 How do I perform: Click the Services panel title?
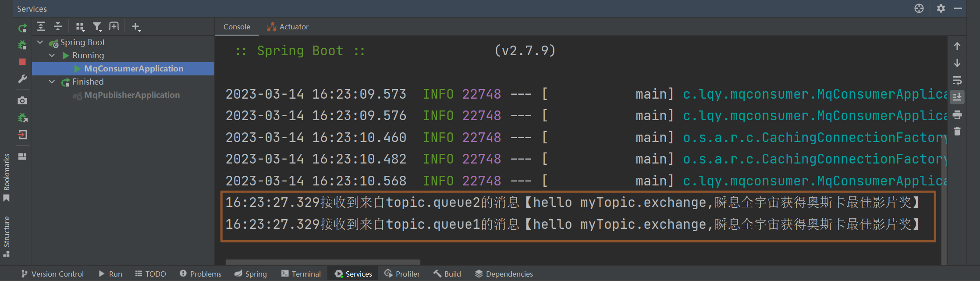[32, 9]
